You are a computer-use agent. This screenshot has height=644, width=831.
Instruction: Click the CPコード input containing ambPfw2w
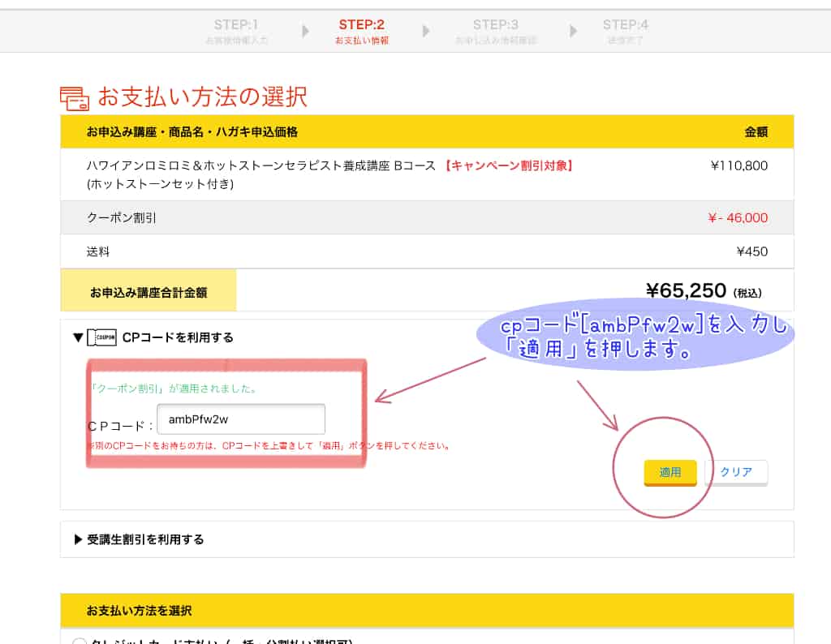[241, 419]
